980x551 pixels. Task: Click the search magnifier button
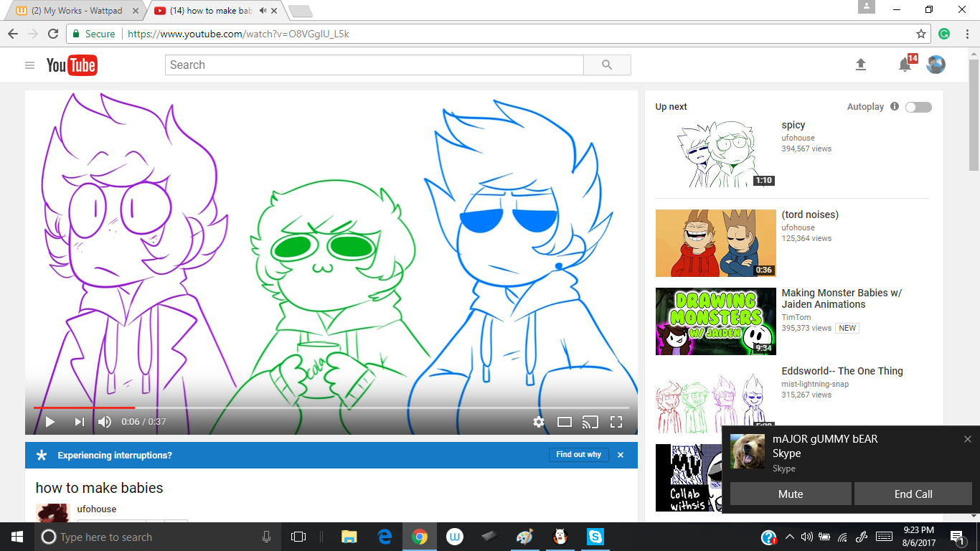(607, 65)
